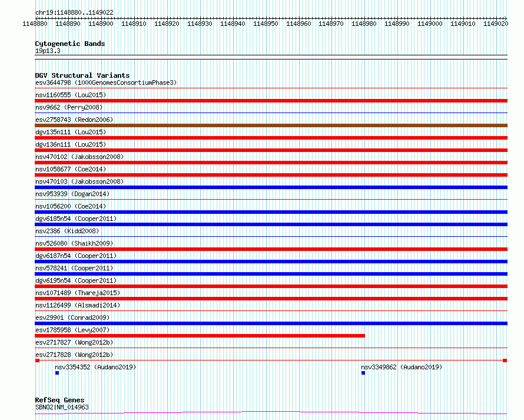Select ruler position 1148980
The image size is (524, 420).
[364, 24]
